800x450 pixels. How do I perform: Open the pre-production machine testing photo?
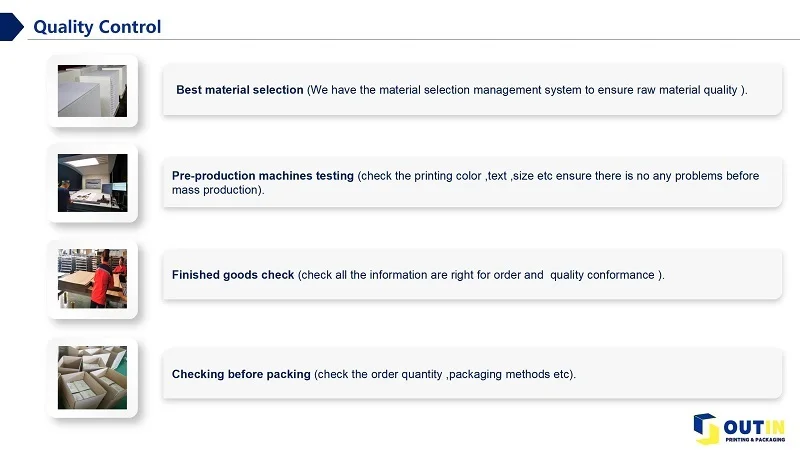pyautogui.click(x=92, y=182)
